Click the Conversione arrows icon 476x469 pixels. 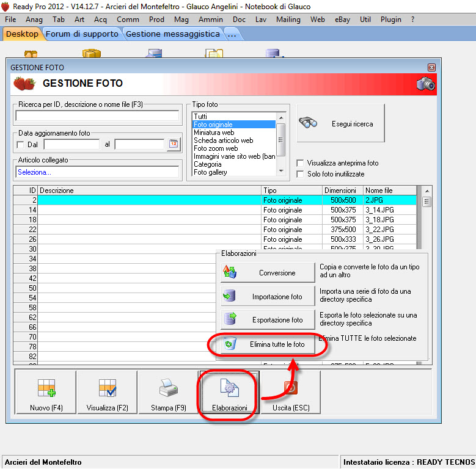click(230, 272)
